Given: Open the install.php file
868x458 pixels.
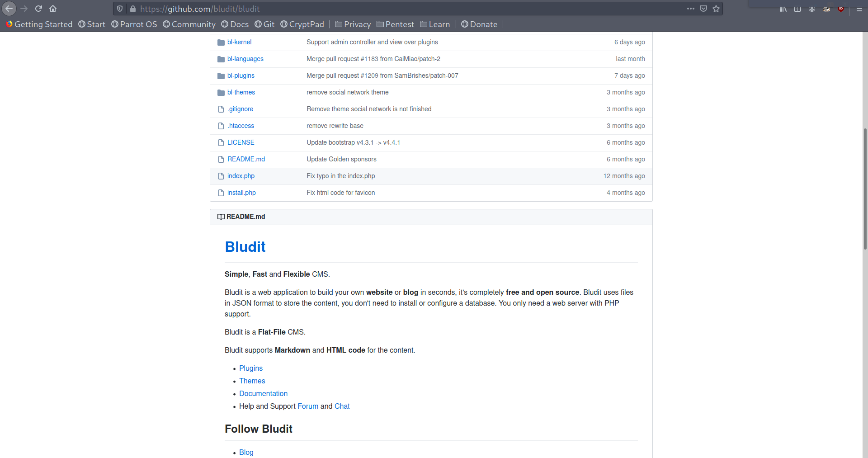Looking at the screenshot, I should click(x=241, y=193).
